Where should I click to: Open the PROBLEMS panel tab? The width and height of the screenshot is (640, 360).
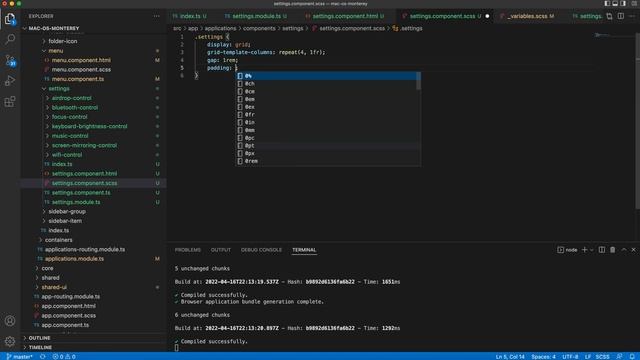coord(188,250)
